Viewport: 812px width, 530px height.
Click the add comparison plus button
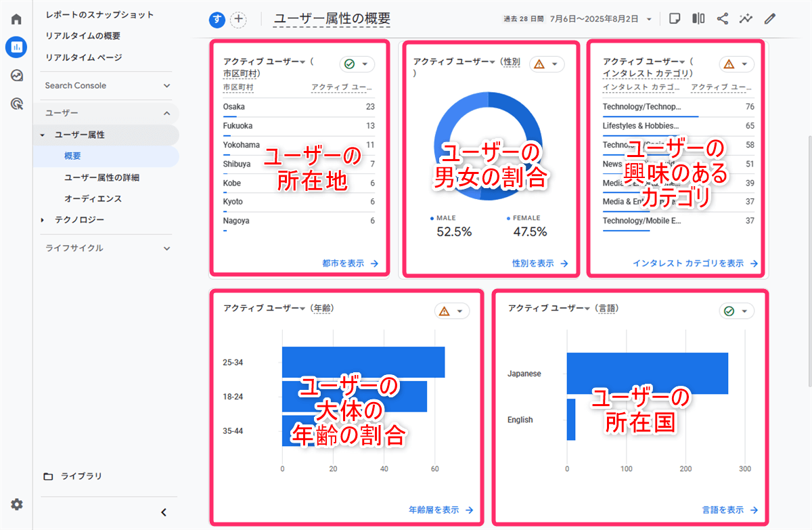point(238,20)
